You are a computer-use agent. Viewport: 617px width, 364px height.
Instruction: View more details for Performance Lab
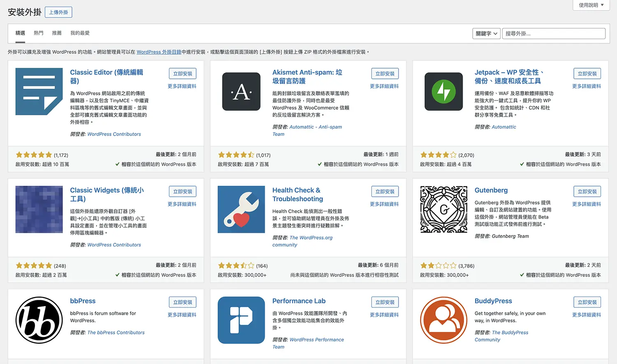tap(384, 315)
